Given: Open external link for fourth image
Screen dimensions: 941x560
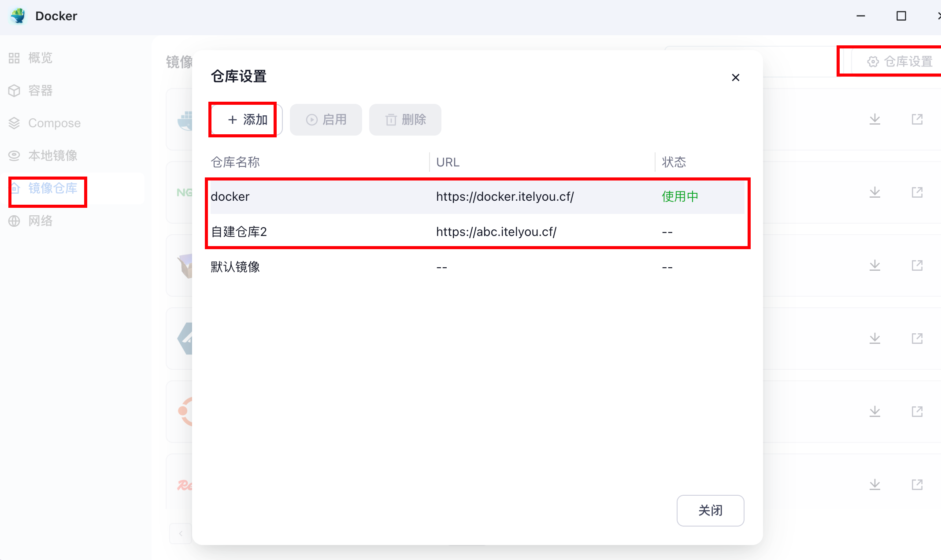Looking at the screenshot, I should coord(917,339).
